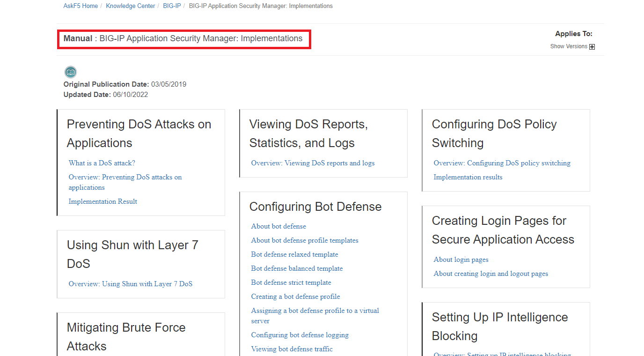Open 'About login pages' link
Viewport: 644px width, 356px height.
coord(461,260)
